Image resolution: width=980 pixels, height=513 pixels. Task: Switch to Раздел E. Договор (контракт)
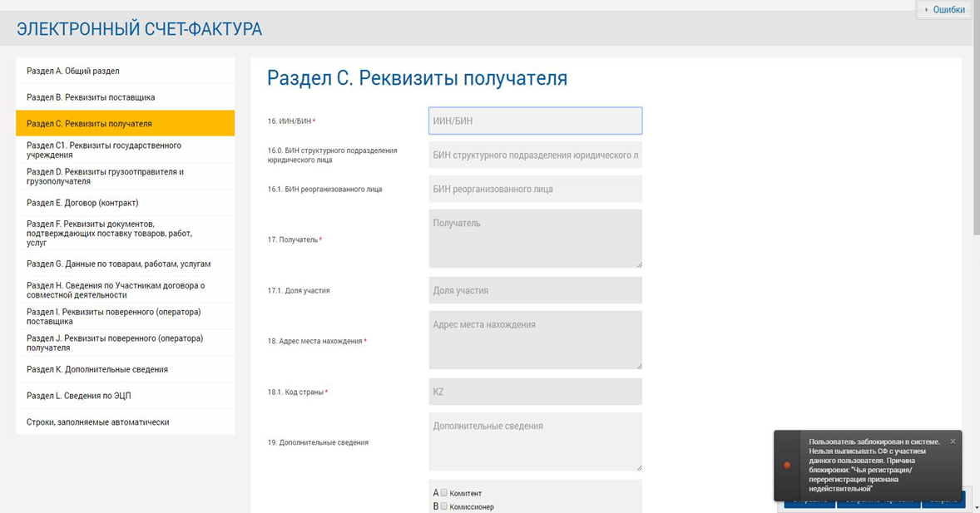coord(125,203)
